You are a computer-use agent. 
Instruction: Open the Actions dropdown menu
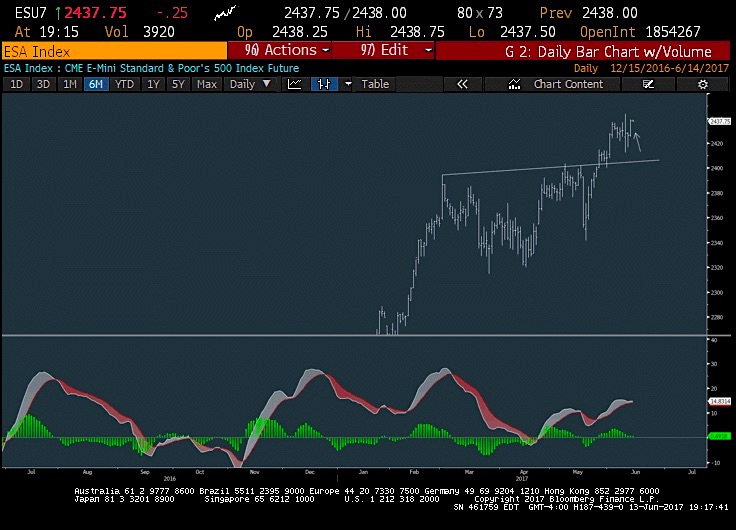(279, 50)
